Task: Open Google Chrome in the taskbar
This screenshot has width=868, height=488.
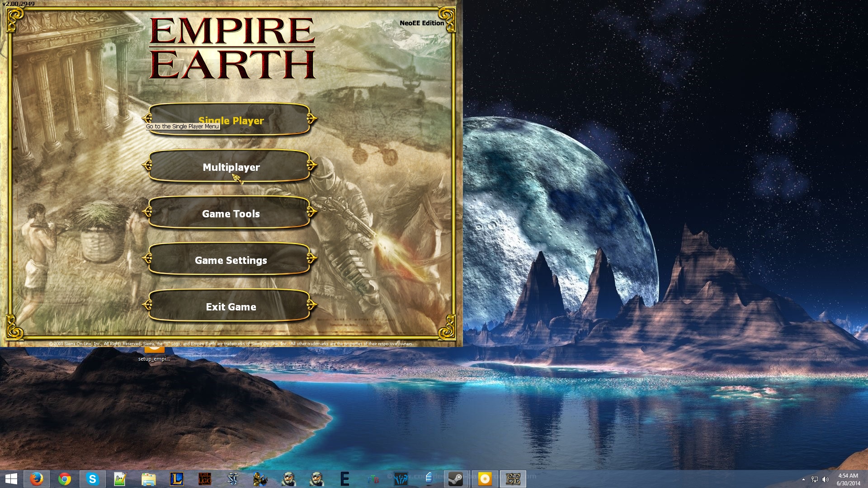Action: (x=65, y=479)
